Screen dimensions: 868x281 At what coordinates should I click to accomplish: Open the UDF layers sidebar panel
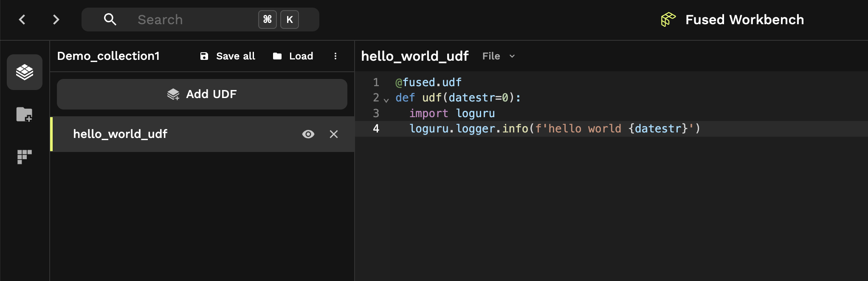(25, 72)
